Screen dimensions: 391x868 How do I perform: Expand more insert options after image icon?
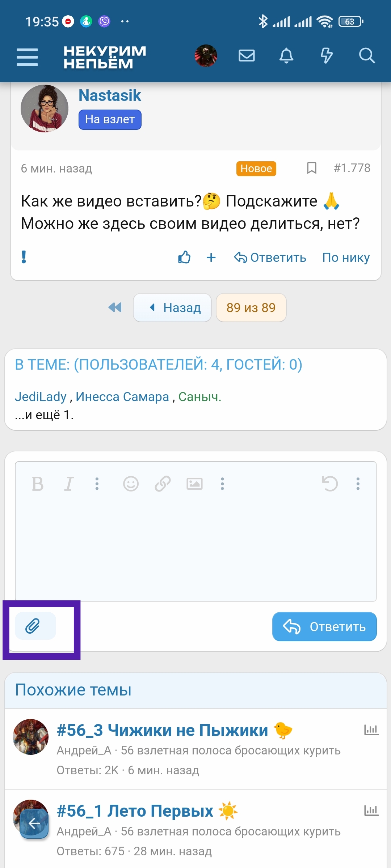click(x=222, y=484)
